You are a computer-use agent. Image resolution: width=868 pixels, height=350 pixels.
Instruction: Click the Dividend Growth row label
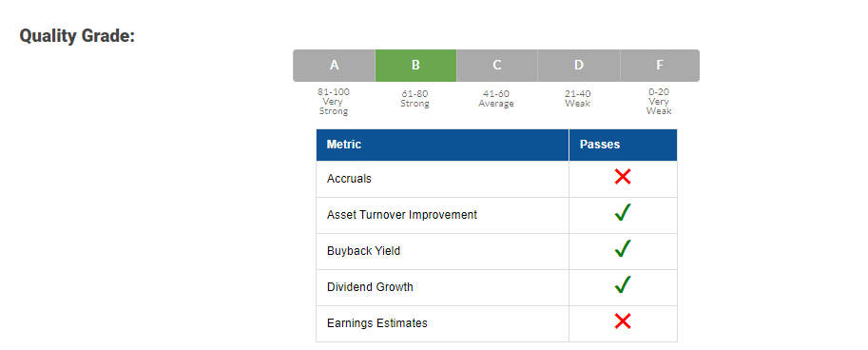pos(370,287)
